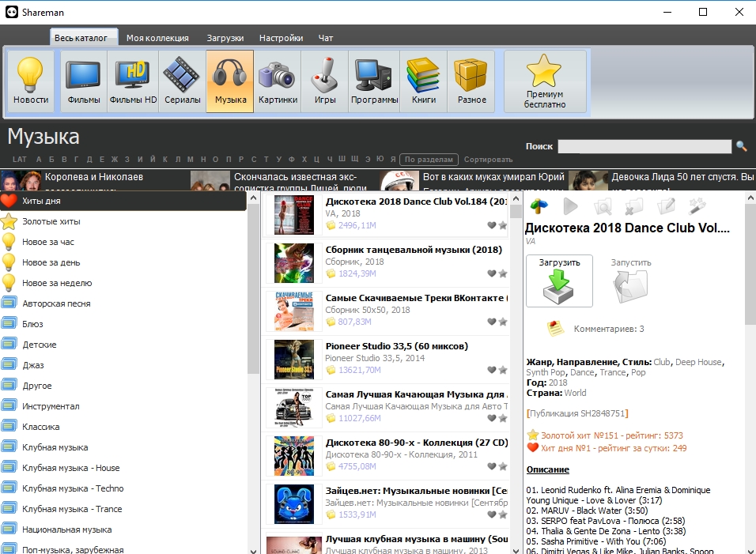Open the Фильмы category

click(84, 81)
